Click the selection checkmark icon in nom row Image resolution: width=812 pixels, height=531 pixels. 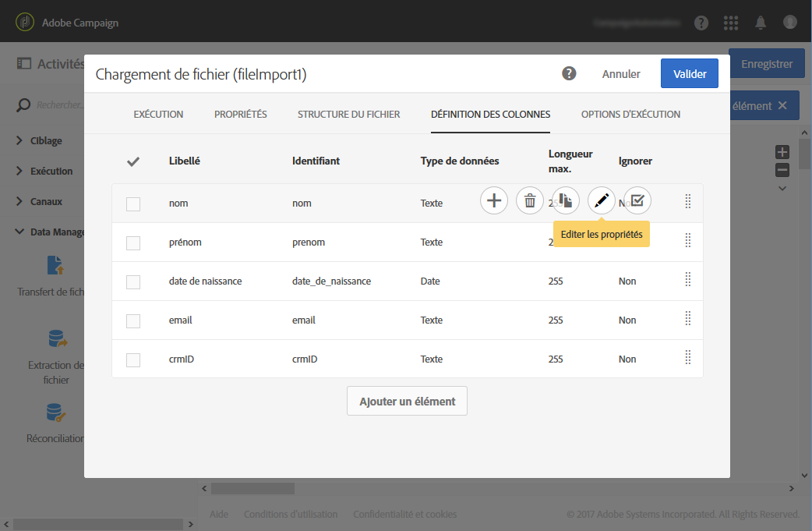637,201
